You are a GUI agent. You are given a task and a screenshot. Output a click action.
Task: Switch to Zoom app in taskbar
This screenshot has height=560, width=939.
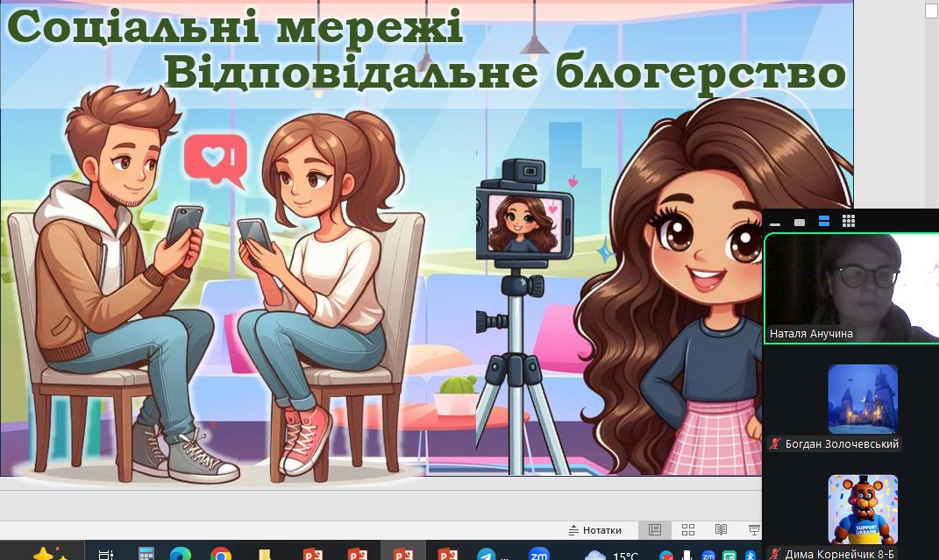[538, 554]
